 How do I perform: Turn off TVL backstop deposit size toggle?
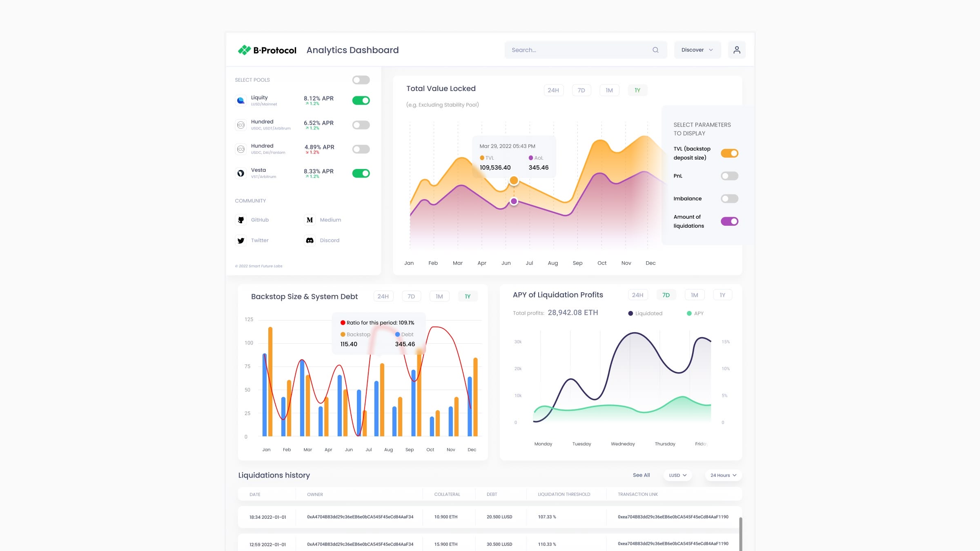[730, 153]
